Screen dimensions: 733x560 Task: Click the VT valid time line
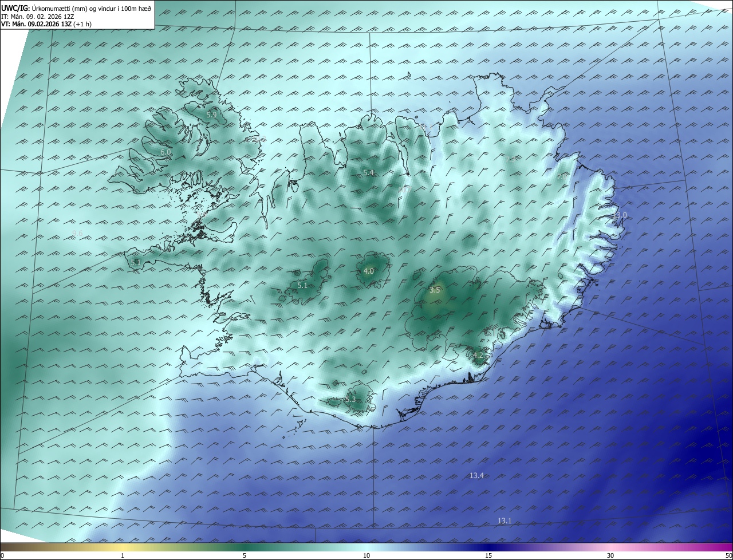(x=46, y=24)
